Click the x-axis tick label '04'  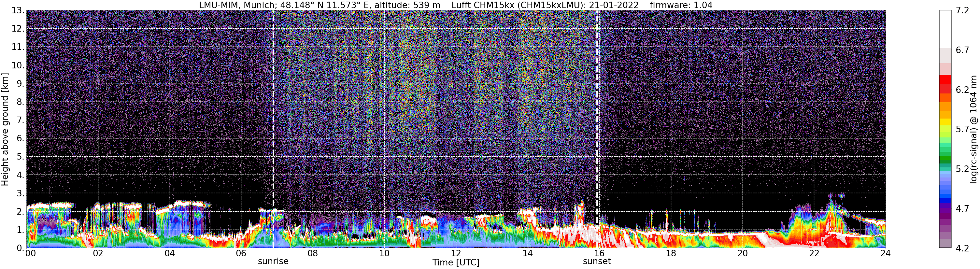pyautogui.click(x=170, y=253)
